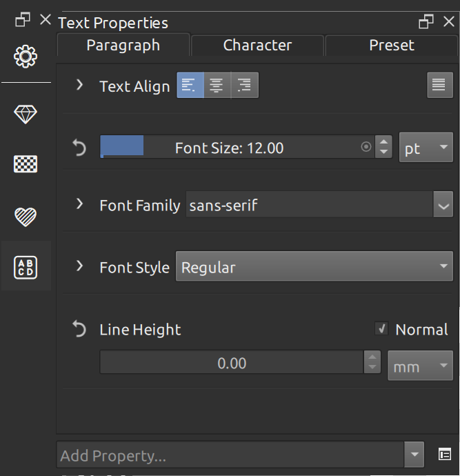The image size is (460, 476).
Task: Toggle the Normal line height checkbox
Action: coord(381,329)
